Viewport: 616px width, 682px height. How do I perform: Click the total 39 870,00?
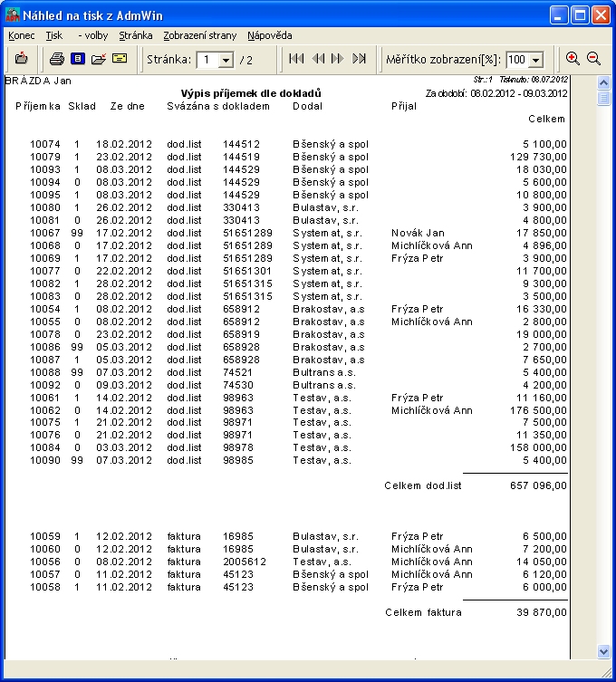[x=542, y=612]
